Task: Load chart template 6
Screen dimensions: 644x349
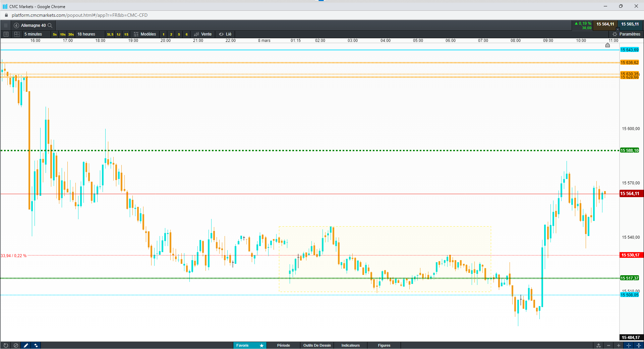Action: pos(187,34)
